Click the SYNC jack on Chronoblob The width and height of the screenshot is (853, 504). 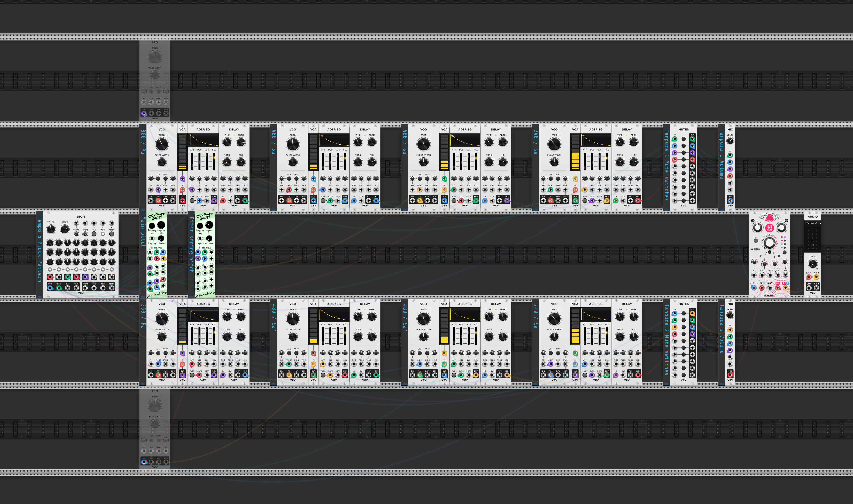pos(770,288)
